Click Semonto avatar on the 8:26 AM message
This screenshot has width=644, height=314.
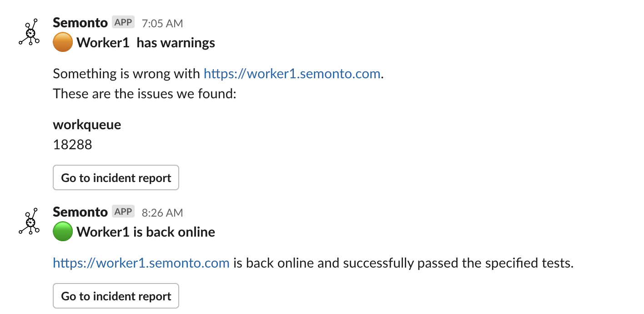coord(30,221)
